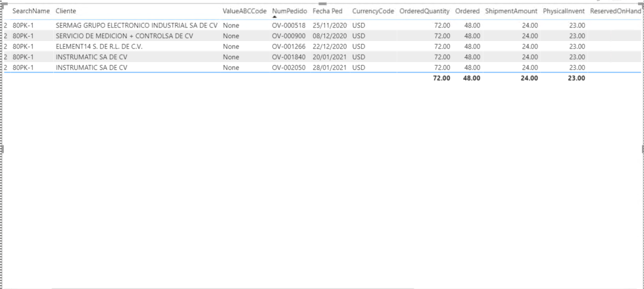Sort by the ValueABCCode column header
The width and height of the screenshot is (644, 289).
[245, 11]
